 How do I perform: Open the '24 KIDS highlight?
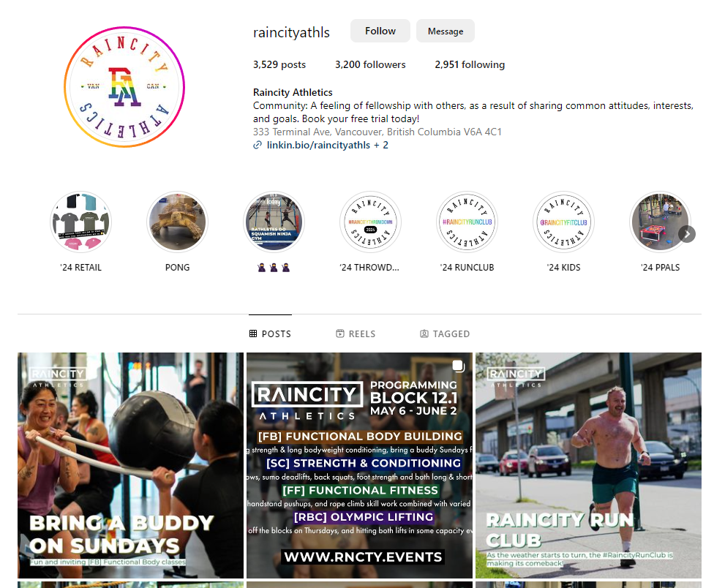pos(563,222)
